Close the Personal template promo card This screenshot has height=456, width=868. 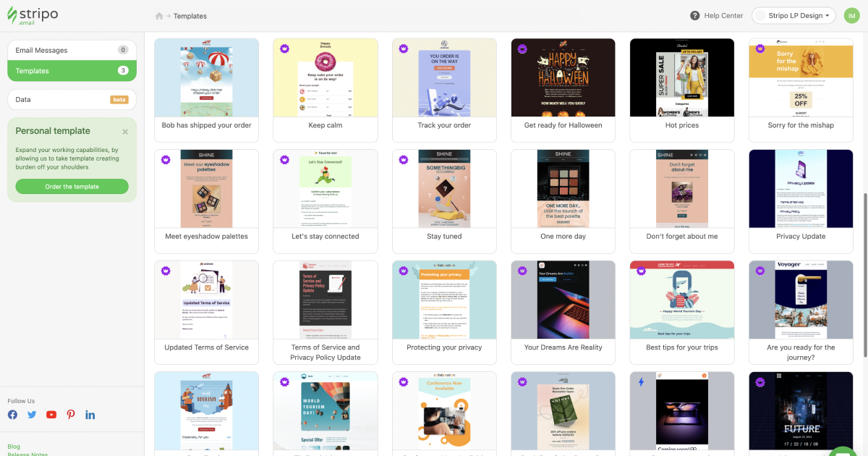click(x=125, y=132)
